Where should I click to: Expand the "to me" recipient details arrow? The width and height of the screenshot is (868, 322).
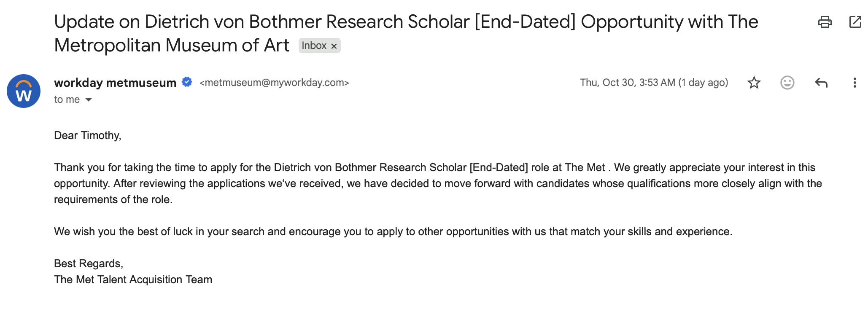click(89, 100)
